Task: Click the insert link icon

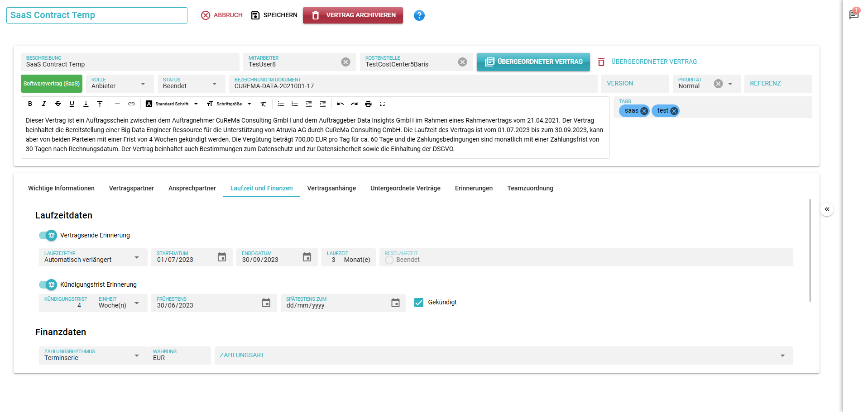Action: click(x=131, y=104)
